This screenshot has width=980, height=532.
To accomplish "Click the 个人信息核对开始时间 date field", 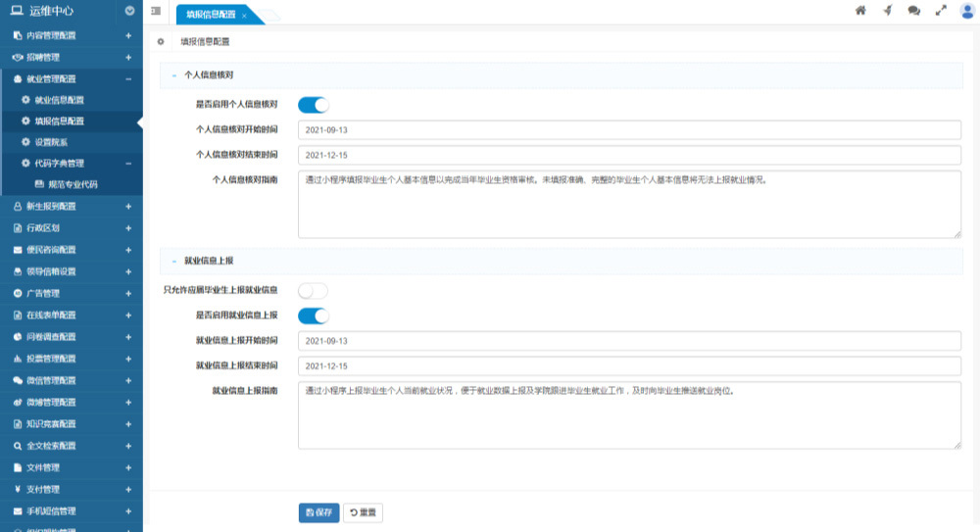I will pos(629,129).
